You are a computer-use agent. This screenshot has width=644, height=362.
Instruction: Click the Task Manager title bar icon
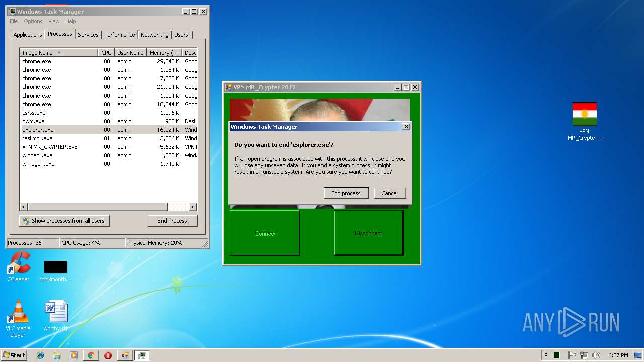[x=13, y=11]
